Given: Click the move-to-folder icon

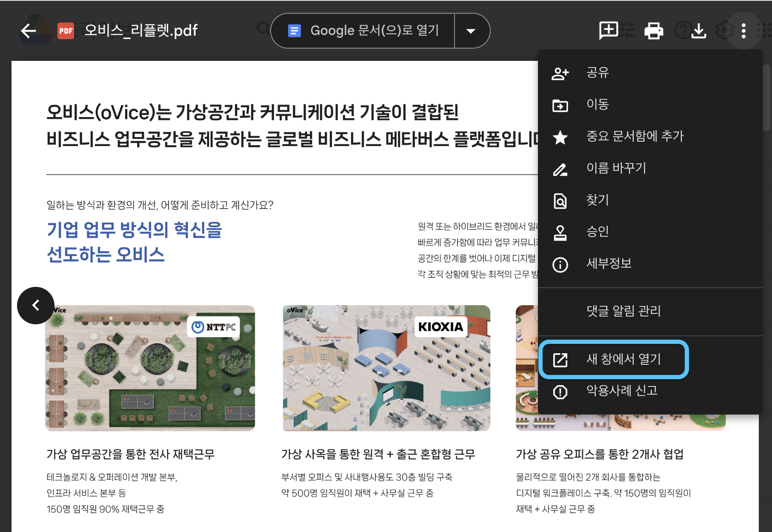Looking at the screenshot, I should click(x=560, y=105).
